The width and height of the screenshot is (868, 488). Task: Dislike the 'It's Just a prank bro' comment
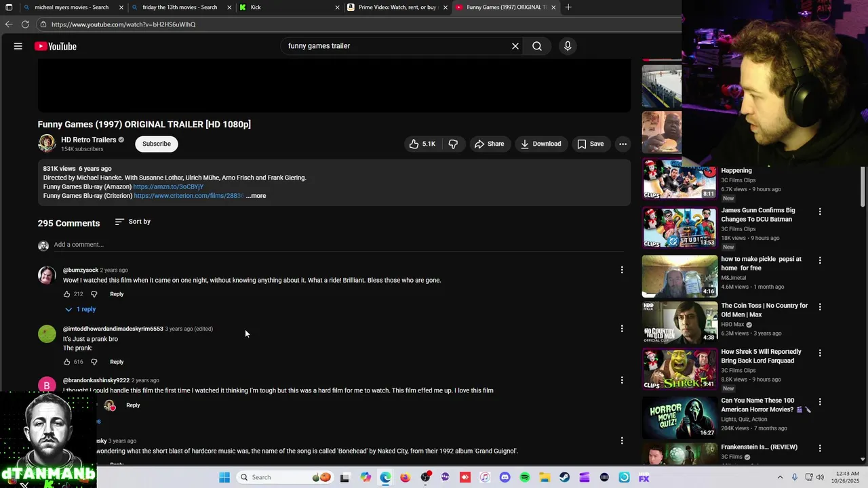[94, 362]
